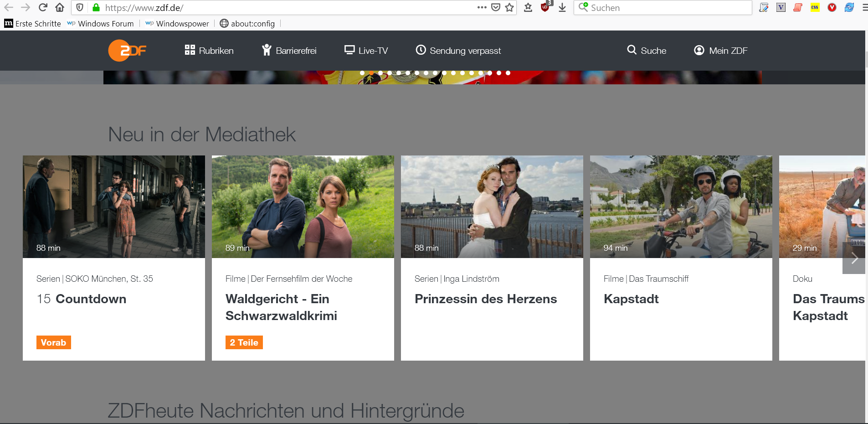This screenshot has height=424, width=868.
Task: Show next Mediathek items with right chevron
Action: click(854, 259)
